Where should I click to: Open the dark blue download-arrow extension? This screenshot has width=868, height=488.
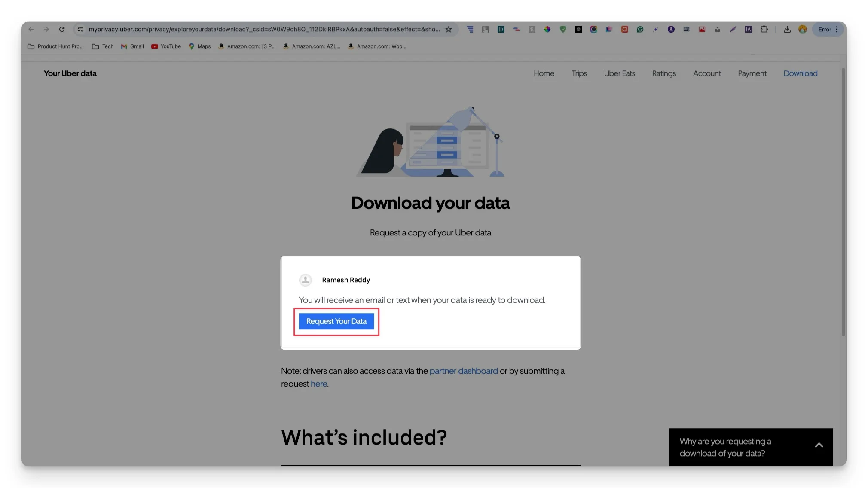coord(671,29)
